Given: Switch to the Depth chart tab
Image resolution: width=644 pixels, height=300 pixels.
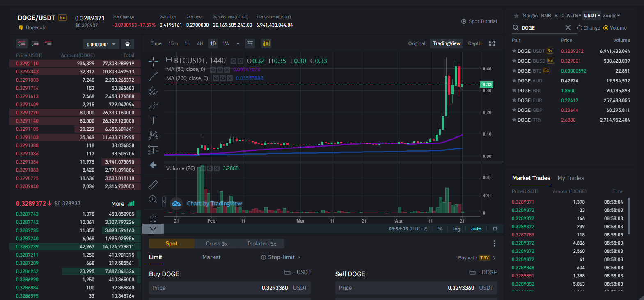Looking at the screenshot, I should (475, 43).
